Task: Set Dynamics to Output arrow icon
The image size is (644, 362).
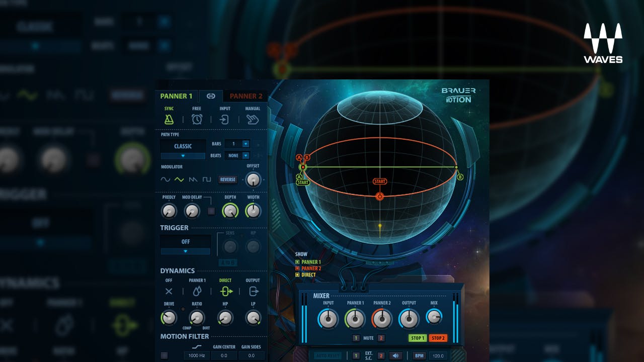Action: [x=253, y=291]
